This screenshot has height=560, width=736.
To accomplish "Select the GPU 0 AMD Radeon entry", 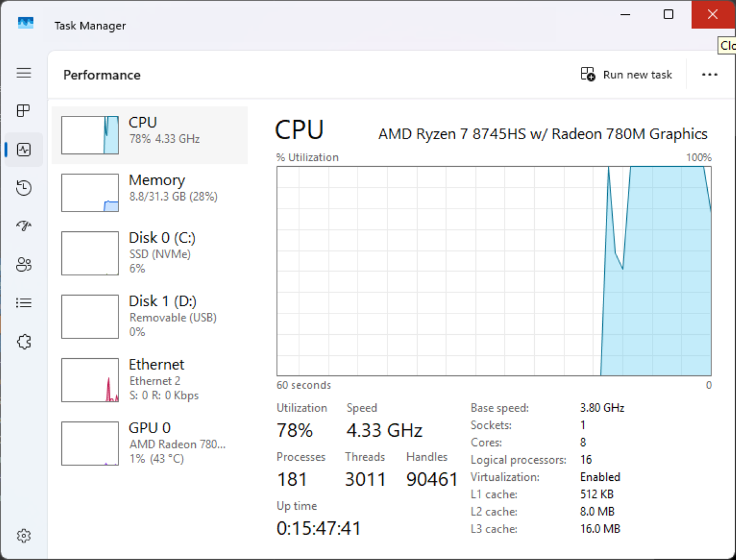I will pos(150,443).
